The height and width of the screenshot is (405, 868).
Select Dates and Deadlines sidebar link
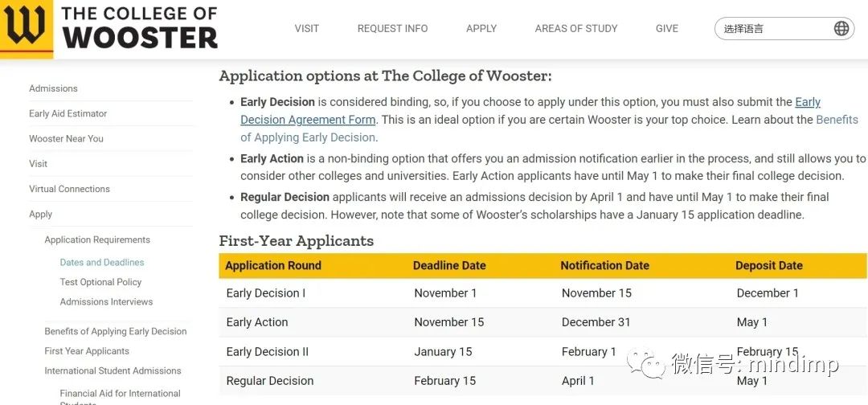(x=102, y=262)
